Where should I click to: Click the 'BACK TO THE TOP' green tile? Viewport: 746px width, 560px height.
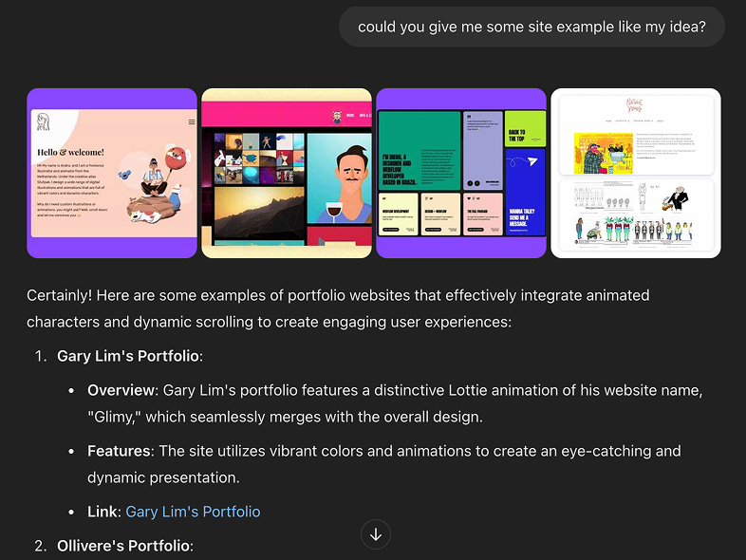pos(526,127)
